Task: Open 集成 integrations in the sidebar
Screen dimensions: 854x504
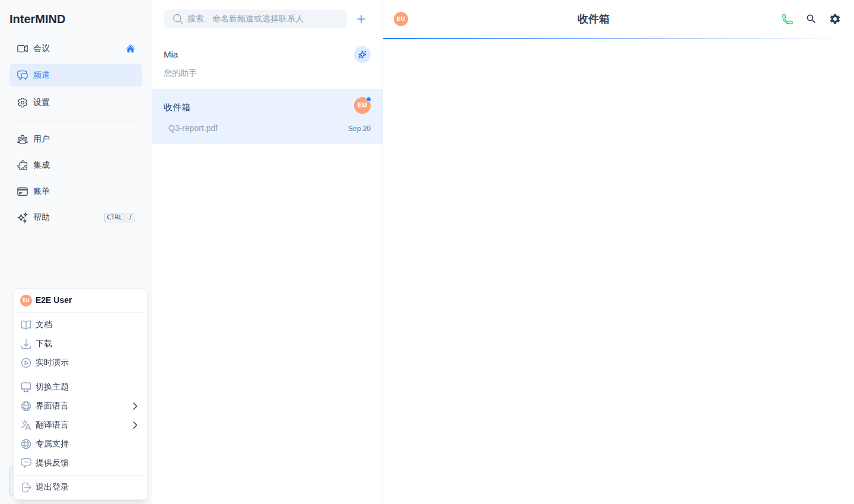Action: pyautogui.click(x=76, y=165)
